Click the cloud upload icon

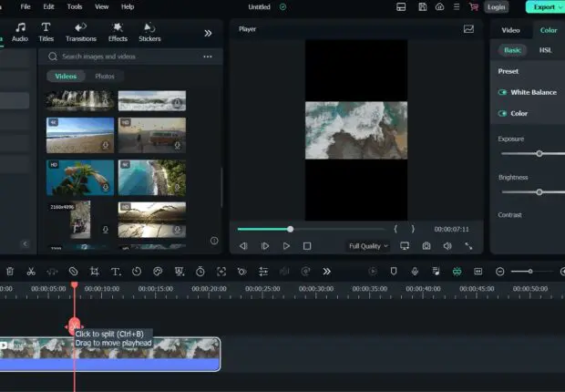click(439, 7)
